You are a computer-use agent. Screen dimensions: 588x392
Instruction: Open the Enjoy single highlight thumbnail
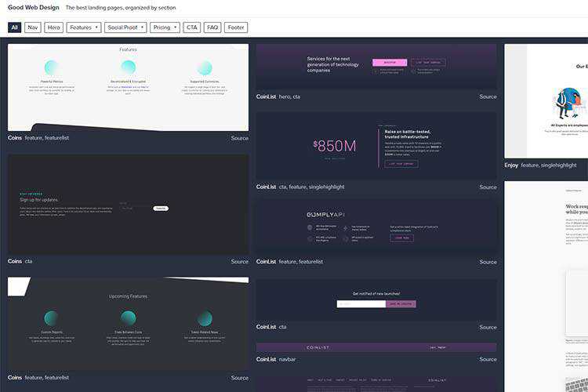click(x=546, y=102)
